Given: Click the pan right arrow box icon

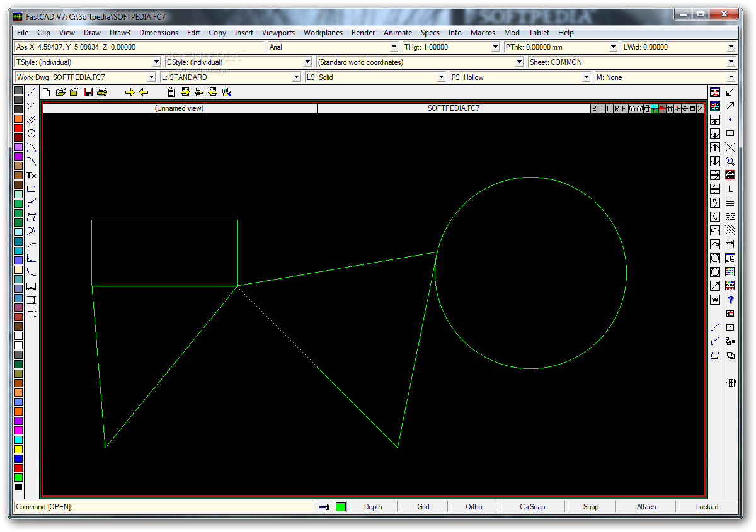Looking at the screenshot, I should (715, 175).
